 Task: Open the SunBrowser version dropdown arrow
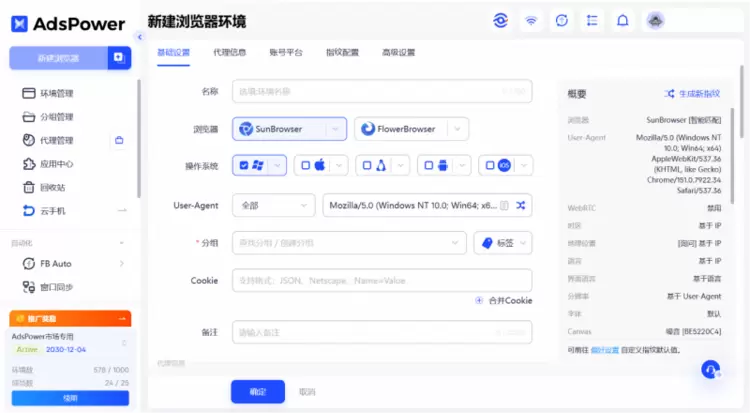click(x=335, y=129)
